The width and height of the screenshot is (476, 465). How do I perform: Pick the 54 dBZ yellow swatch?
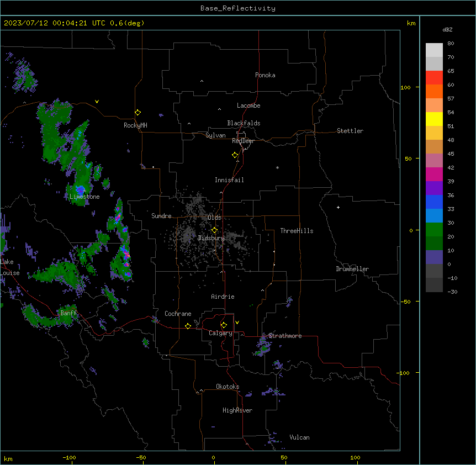click(434, 119)
